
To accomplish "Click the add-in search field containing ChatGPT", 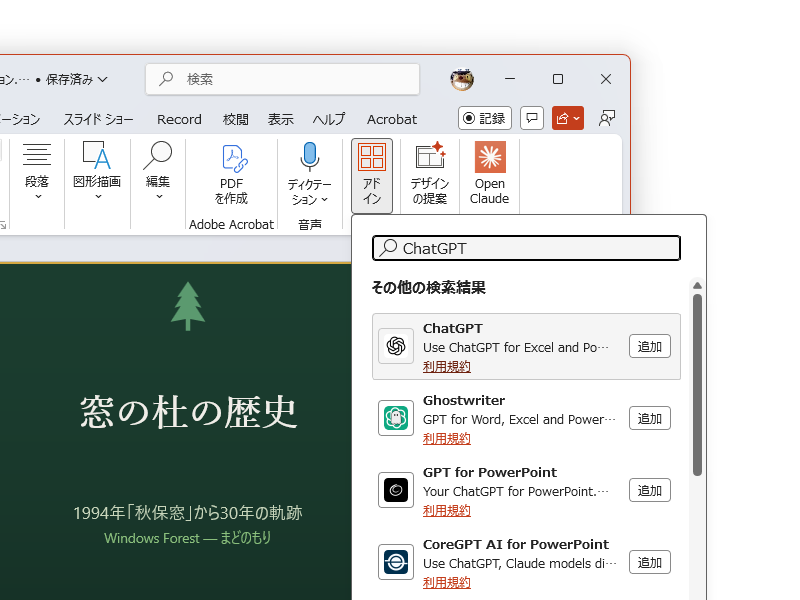I will (526, 248).
